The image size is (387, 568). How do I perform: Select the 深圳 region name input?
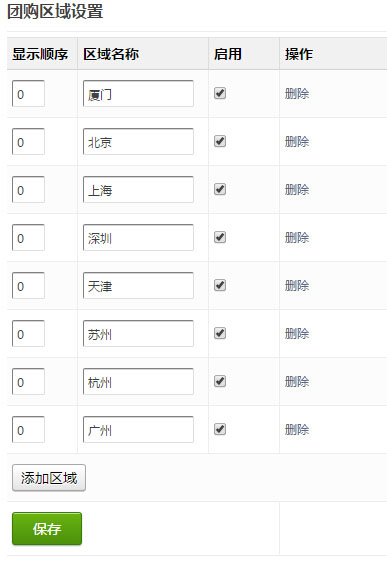click(138, 238)
